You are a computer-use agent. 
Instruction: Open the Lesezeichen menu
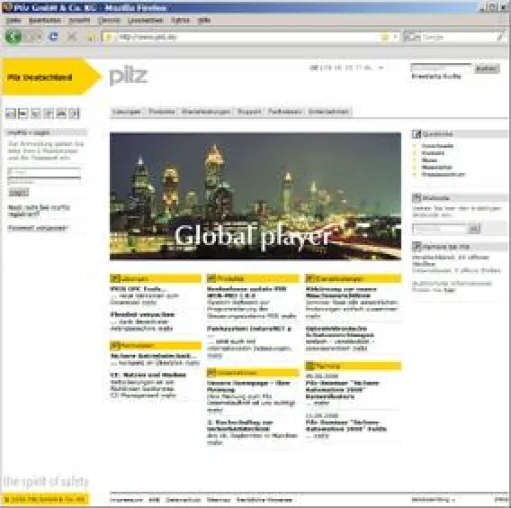pos(145,20)
